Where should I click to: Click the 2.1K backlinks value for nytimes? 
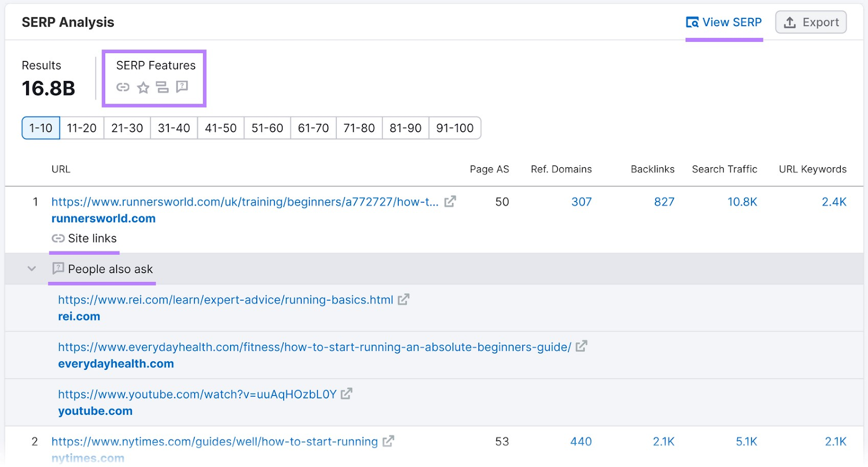[663, 441]
